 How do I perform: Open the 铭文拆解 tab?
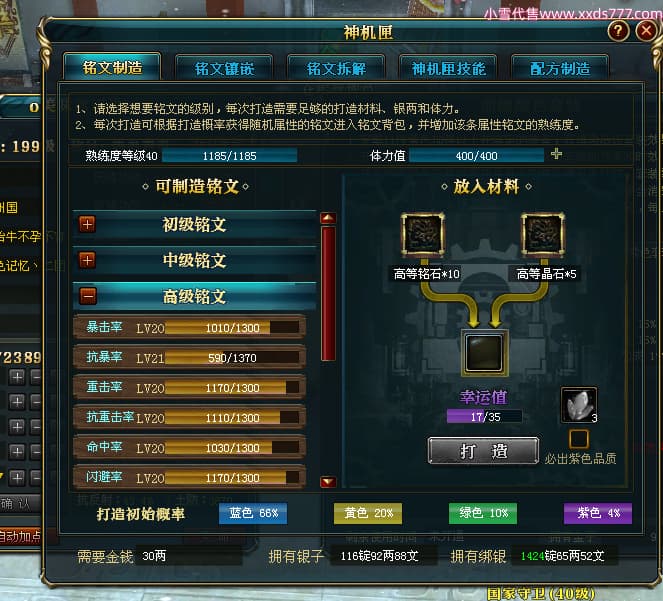click(x=336, y=68)
